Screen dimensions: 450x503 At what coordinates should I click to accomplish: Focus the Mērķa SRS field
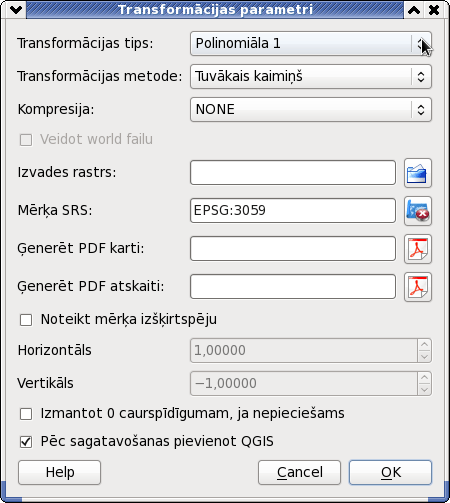pyautogui.click(x=293, y=211)
